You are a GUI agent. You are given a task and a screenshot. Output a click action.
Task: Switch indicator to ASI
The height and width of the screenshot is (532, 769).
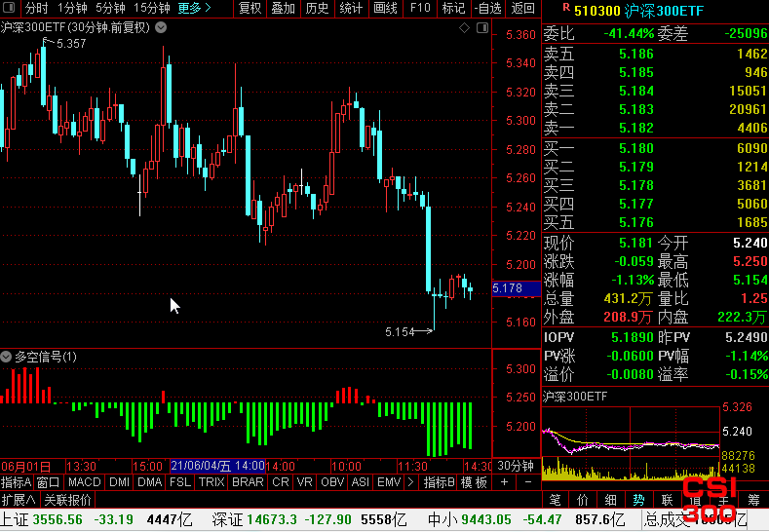[x=361, y=482]
